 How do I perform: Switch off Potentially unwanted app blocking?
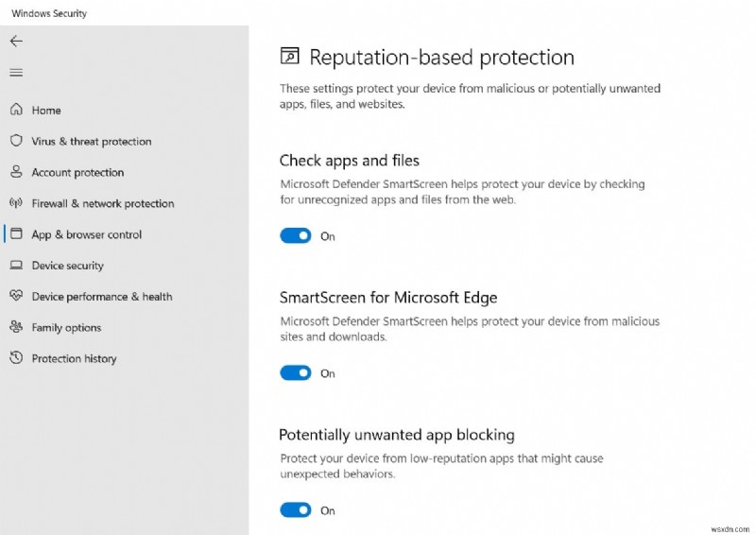click(296, 509)
